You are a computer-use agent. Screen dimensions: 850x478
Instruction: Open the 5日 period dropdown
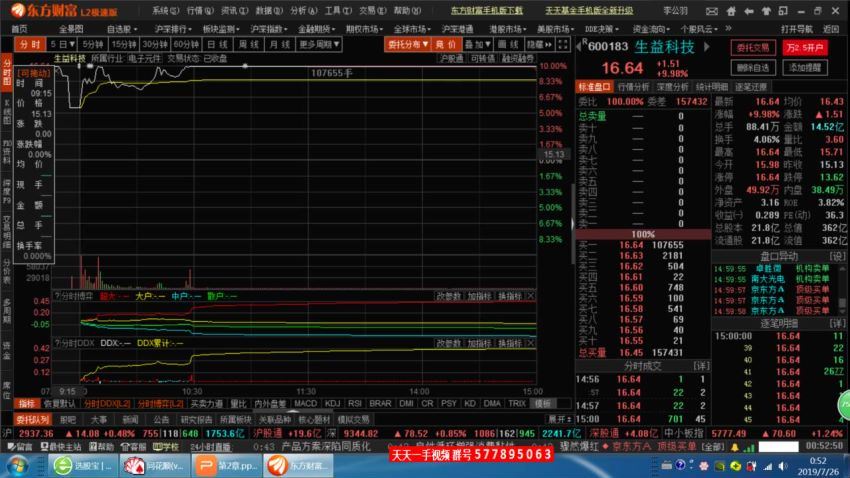62,44
